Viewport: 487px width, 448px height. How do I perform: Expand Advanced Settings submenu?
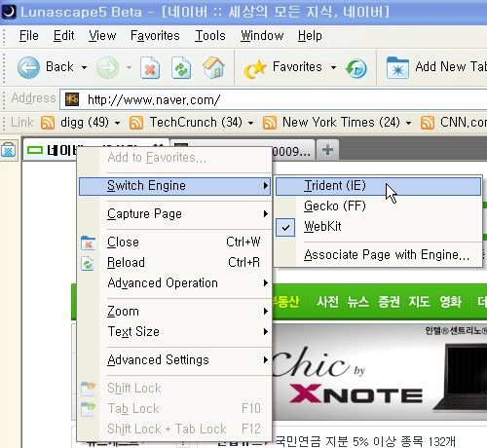click(x=266, y=360)
